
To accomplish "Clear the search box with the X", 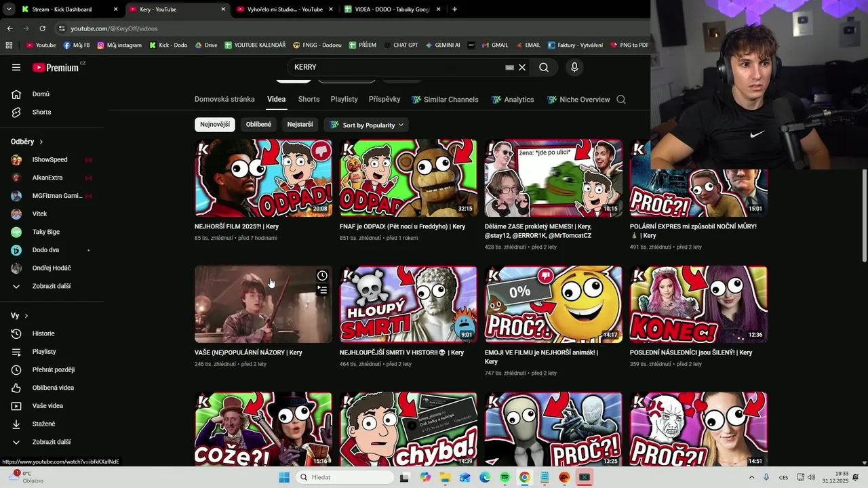I will pos(522,67).
